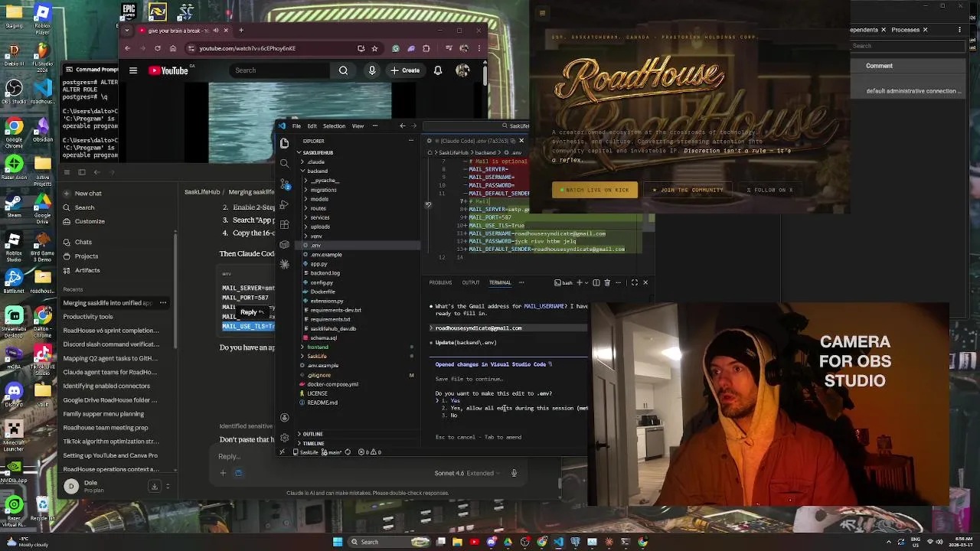Click the YouTube search magnifier button
980x551 pixels.
(x=343, y=70)
